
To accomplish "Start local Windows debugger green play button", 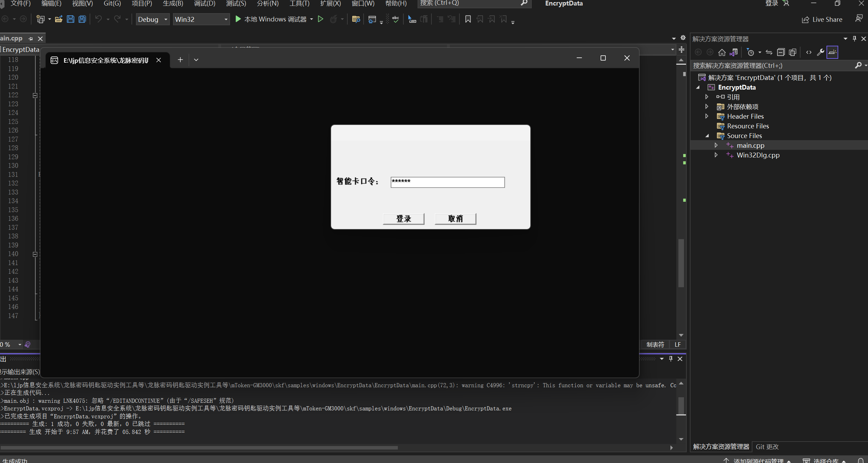I will (238, 19).
